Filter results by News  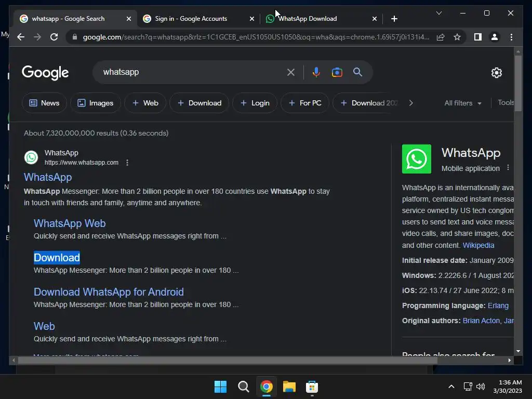coord(44,103)
